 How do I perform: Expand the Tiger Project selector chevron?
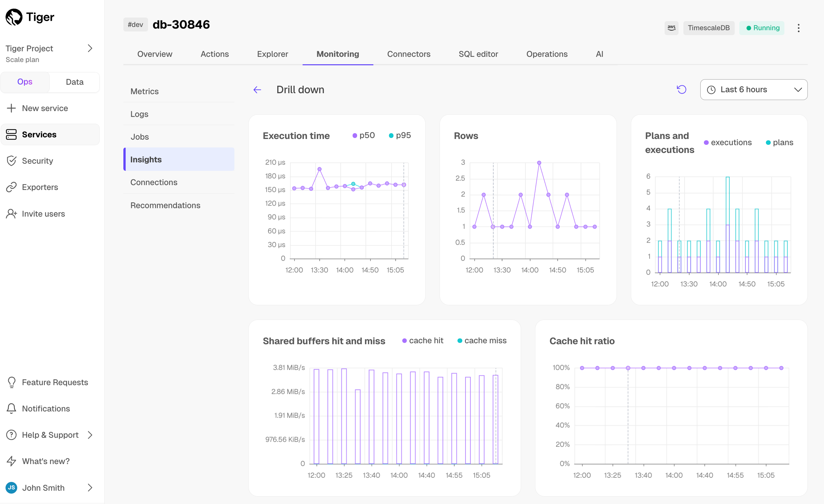[90, 48]
